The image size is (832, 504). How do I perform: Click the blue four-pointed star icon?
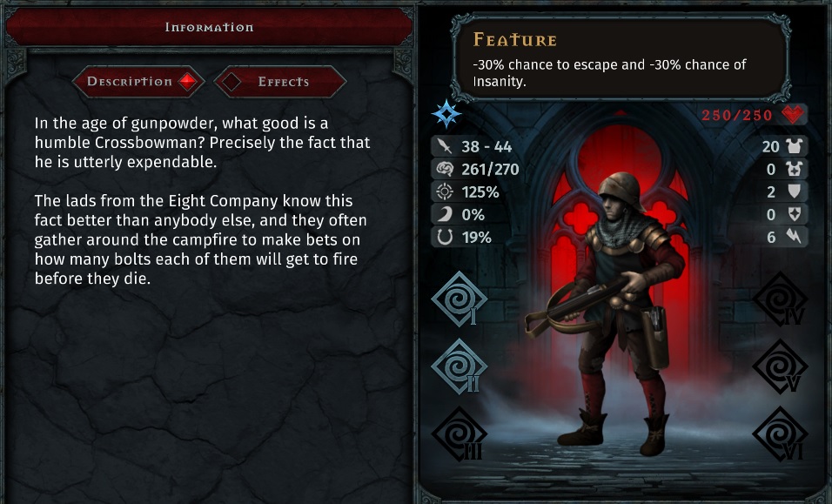coord(446,113)
